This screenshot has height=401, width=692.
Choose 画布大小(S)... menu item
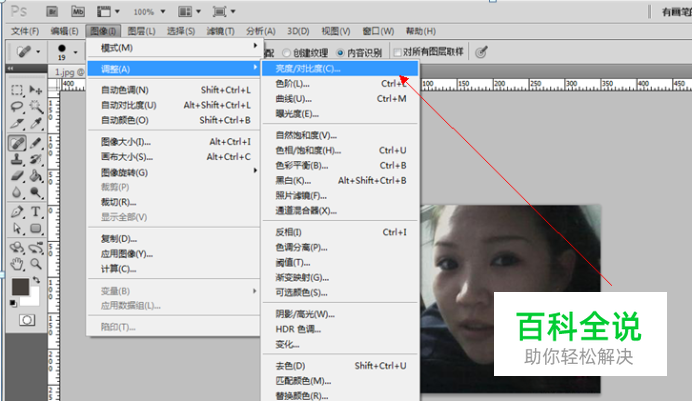(173, 157)
